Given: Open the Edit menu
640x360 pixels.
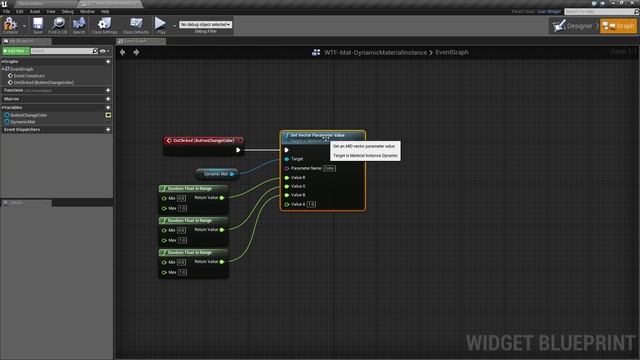Looking at the screenshot, I should coord(20,11).
